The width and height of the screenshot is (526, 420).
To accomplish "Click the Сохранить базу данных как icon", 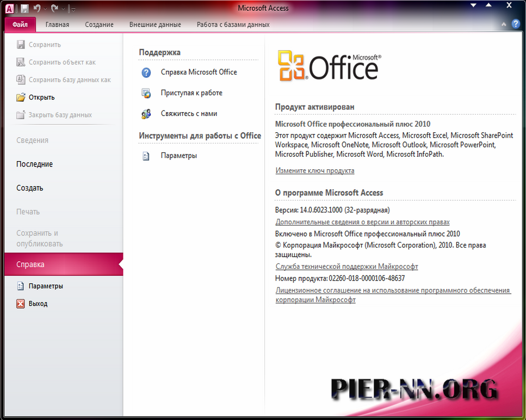I will tap(21, 79).
